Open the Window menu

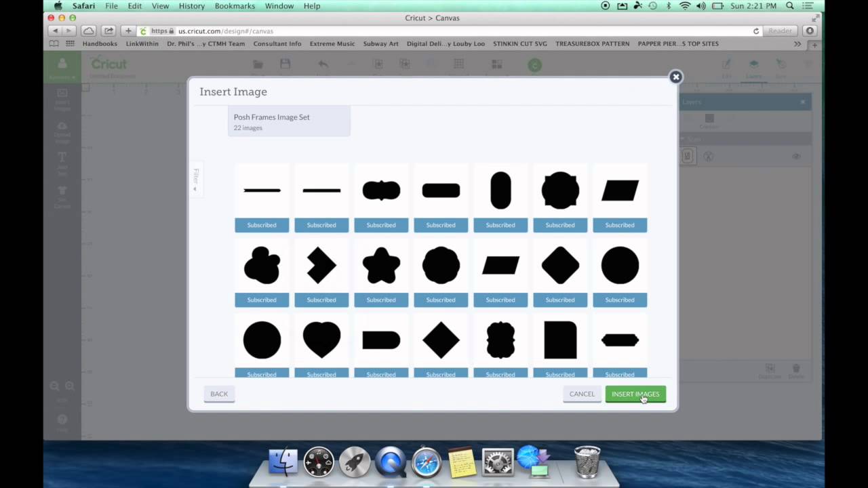coord(279,6)
